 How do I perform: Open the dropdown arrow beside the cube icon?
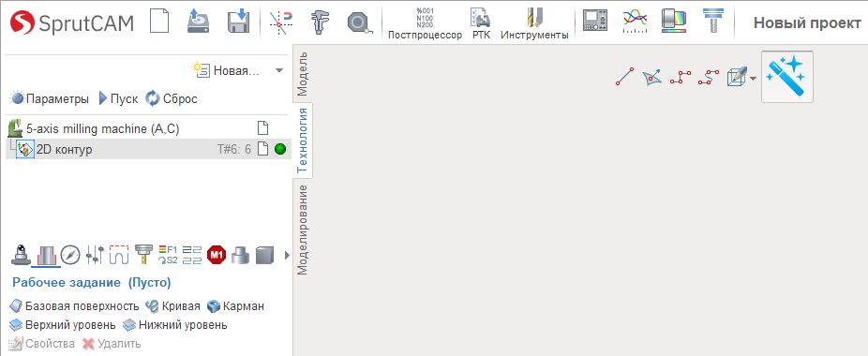click(754, 78)
